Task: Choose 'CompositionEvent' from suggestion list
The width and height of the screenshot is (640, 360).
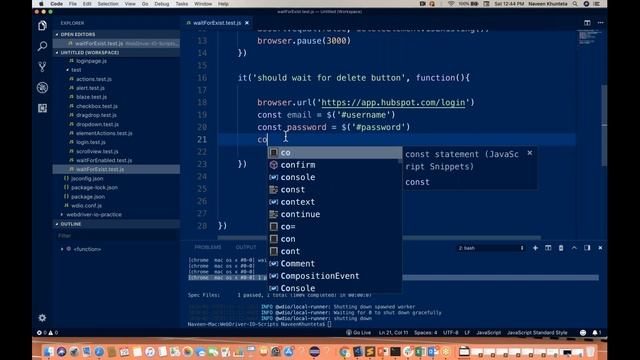Action: click(x=335, y=276)
